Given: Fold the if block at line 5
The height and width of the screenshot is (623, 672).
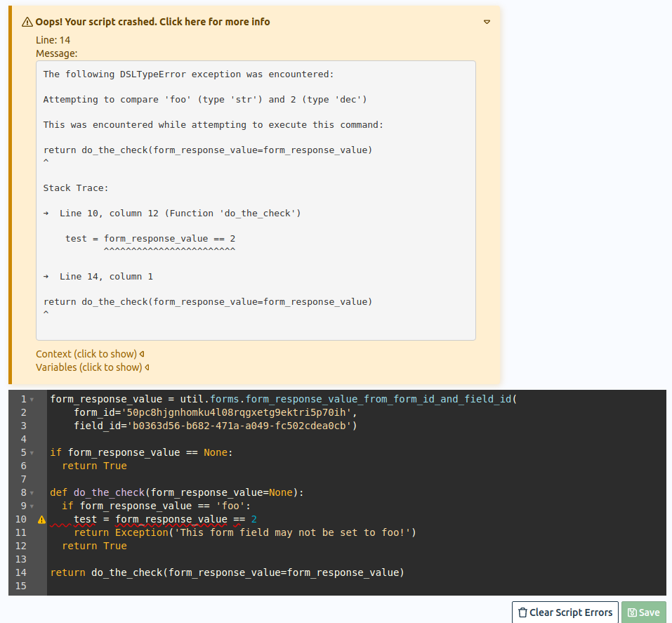Looking at the screenshot, I should pos(32,453).
